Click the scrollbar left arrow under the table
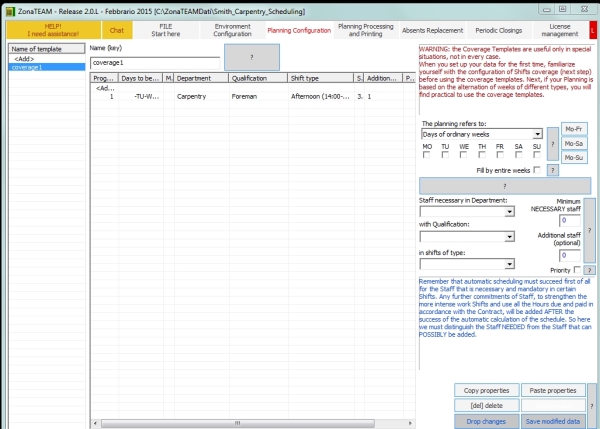Image resolution: width=600 pixels, height=429 pixels. point(95,423)
